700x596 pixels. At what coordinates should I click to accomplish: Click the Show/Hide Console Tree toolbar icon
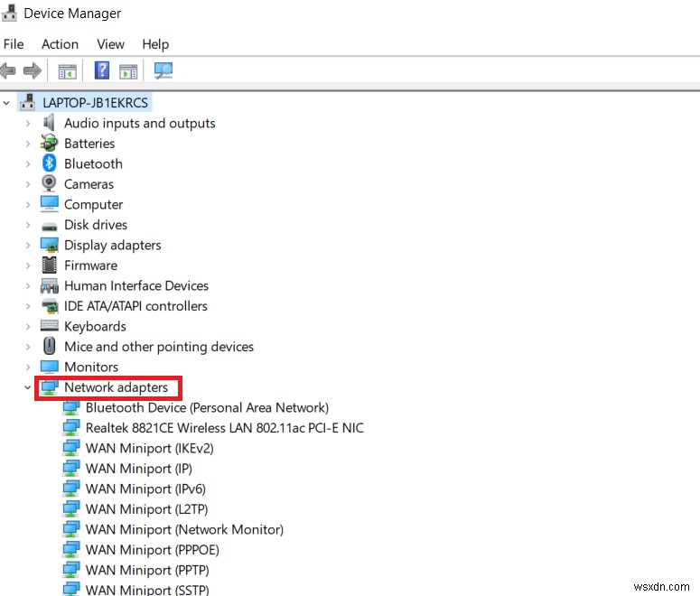68,71
